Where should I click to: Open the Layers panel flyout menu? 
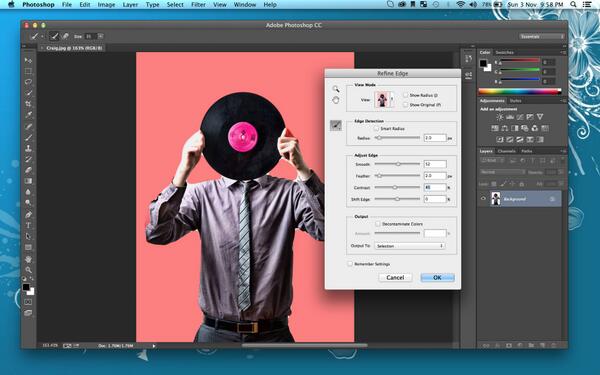tap(563, 151)
